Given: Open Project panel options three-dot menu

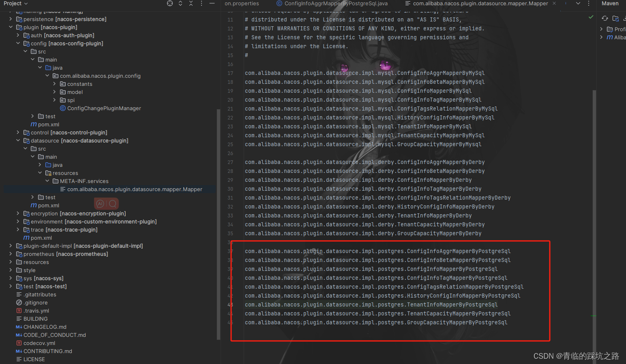Looking at the screenshot, I should coord(202,3).
